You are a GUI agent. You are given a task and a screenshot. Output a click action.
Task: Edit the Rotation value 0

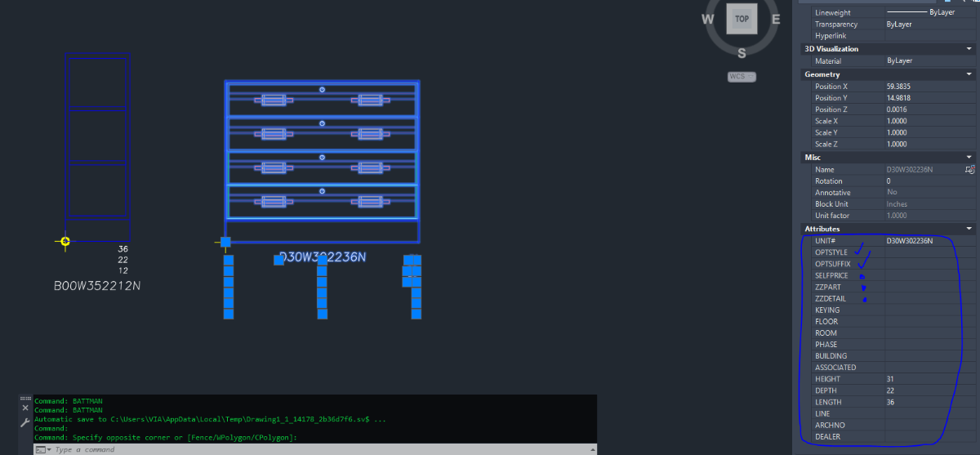930,181
